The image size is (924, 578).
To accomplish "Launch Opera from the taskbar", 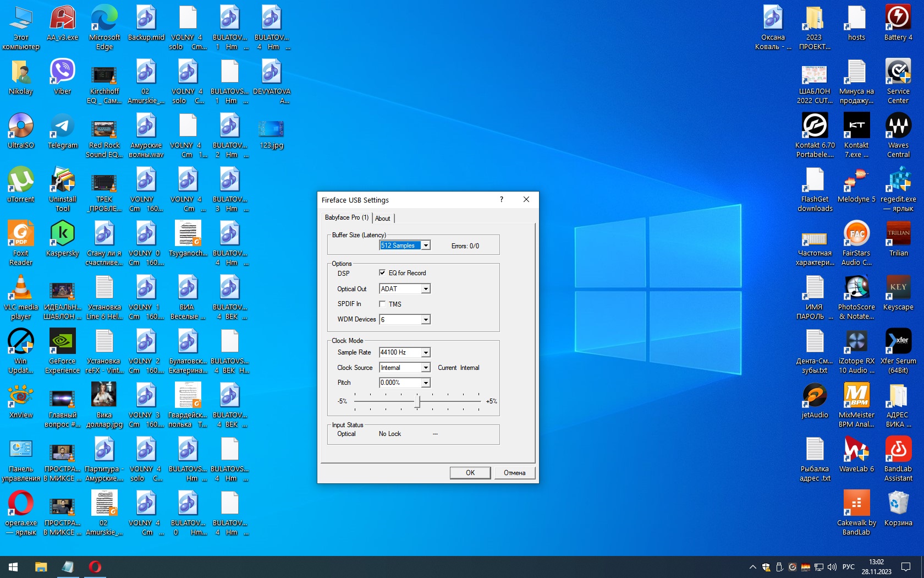I will coord(95,566).
